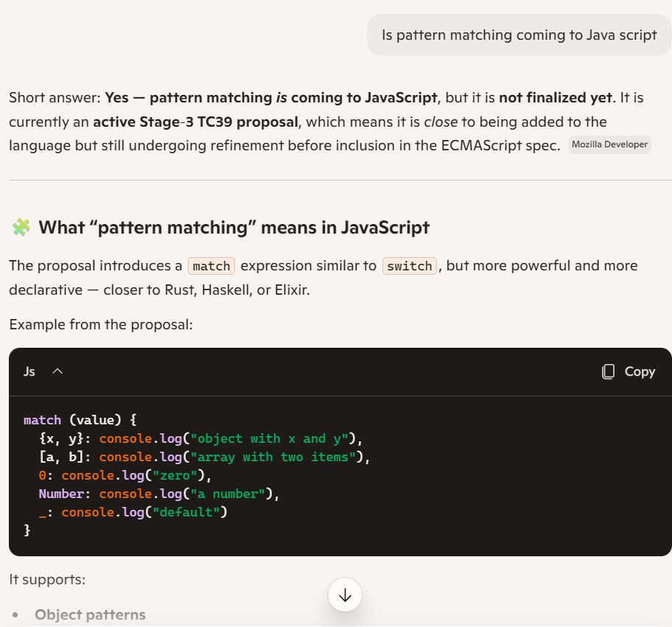Click the scroll-to-bottom arrow button
Screen dimensions: 672x627
click(345, 595)
